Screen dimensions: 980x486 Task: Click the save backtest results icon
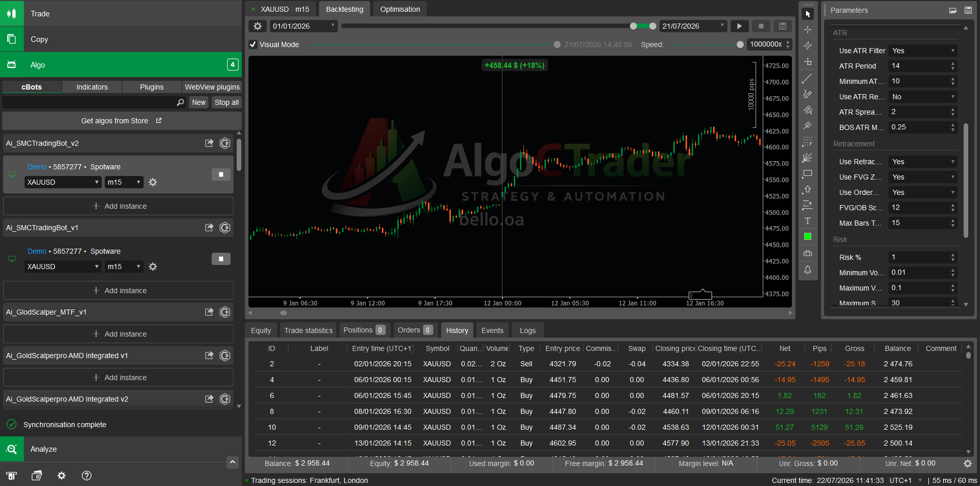pyautogui.click(x=782, y=26)
